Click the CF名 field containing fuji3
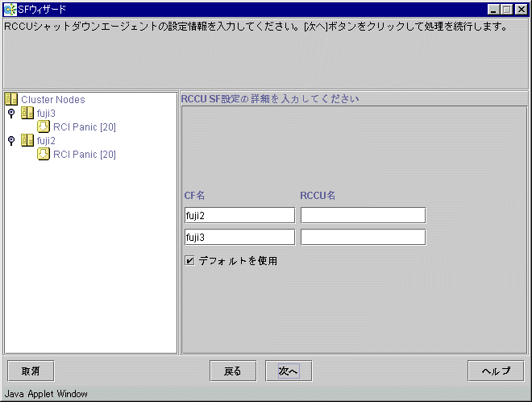This screenshot has width=532, height=402. [x=240, y=237]
